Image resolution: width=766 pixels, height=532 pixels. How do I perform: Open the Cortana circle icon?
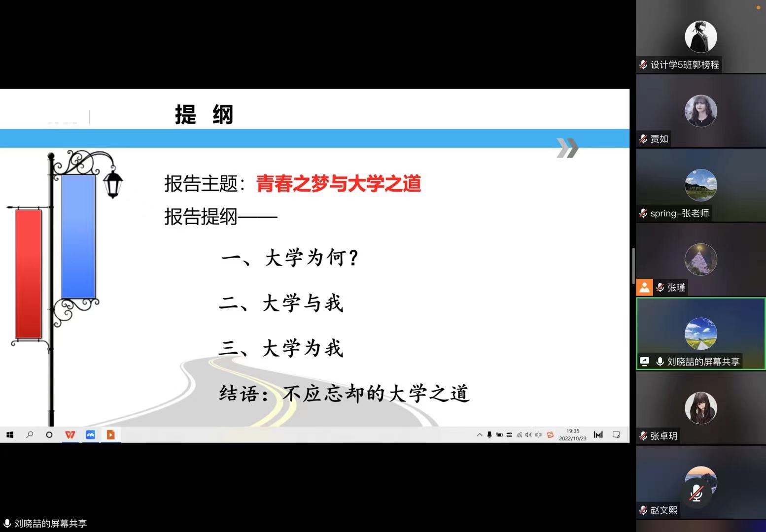tap(49, 434)
